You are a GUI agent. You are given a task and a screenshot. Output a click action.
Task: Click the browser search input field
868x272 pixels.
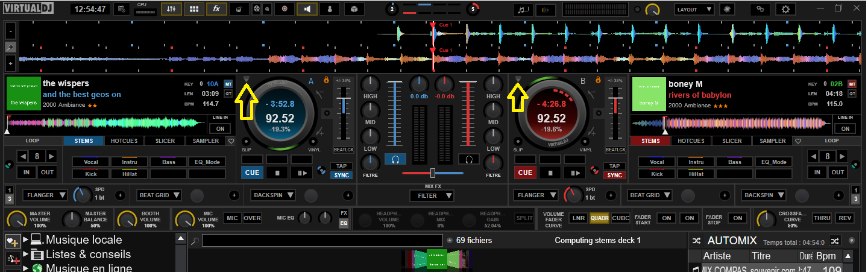pos(323,241)
